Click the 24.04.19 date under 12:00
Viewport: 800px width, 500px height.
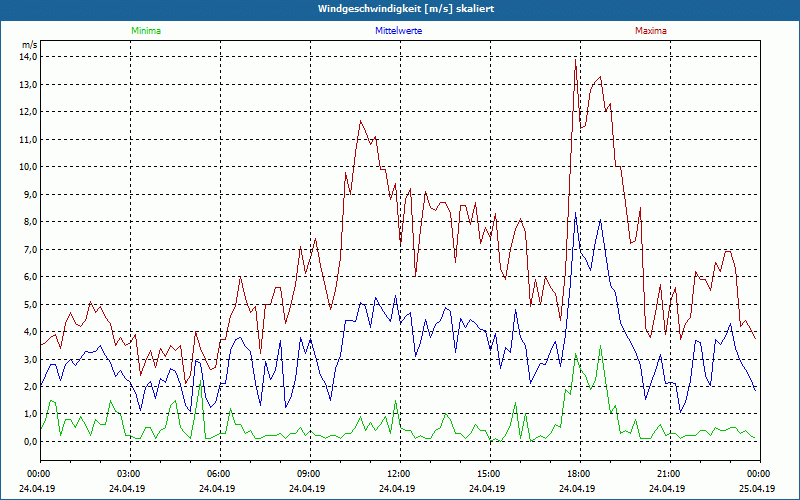point(397,488)
